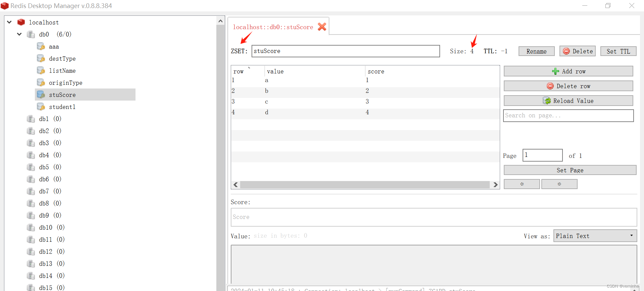Select the originType key label
The image size is (644, 291).
tap(66, 83)
